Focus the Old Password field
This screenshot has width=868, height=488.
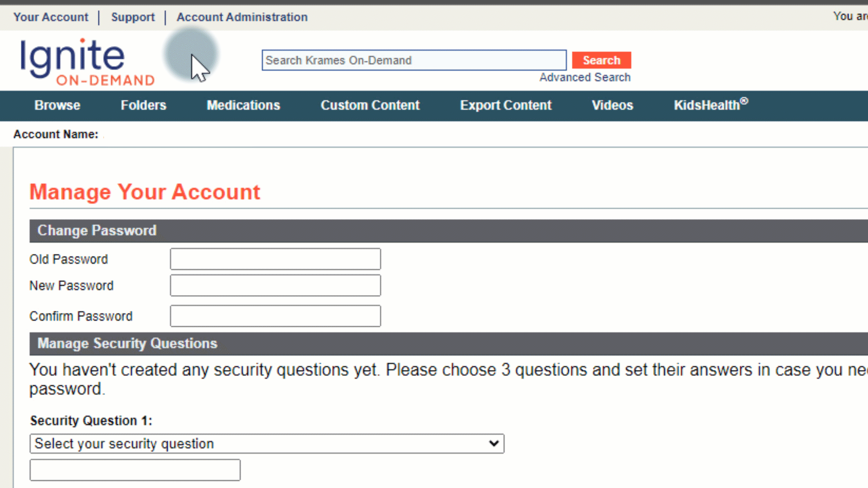pos(275,259)
